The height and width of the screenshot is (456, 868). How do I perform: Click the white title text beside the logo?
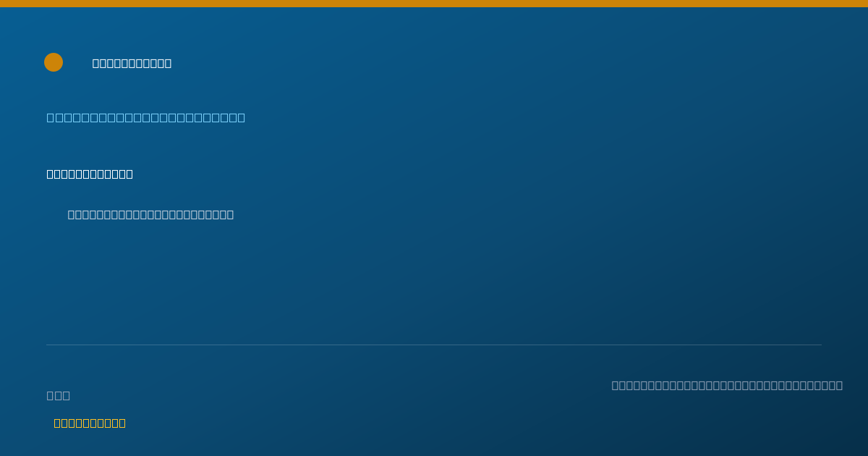pyautogui.click(x=132, y=63)
